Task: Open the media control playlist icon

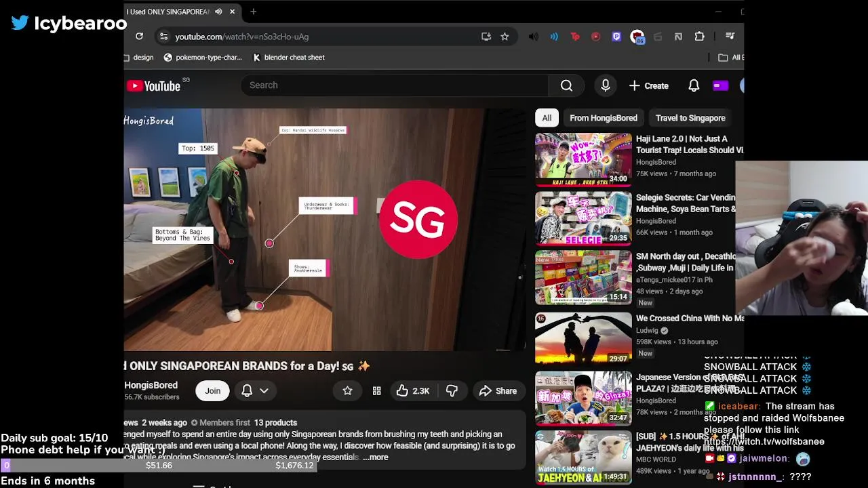Action: (x=730, y=37)
